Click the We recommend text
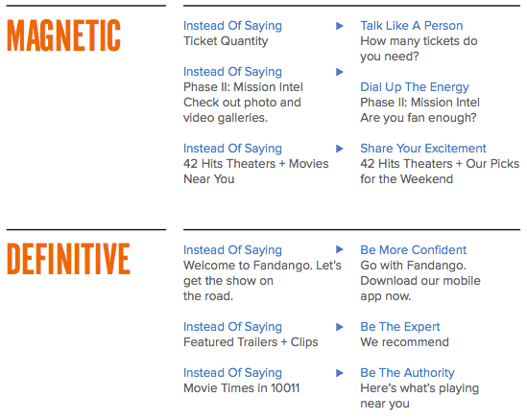 (x=404, y=342)
